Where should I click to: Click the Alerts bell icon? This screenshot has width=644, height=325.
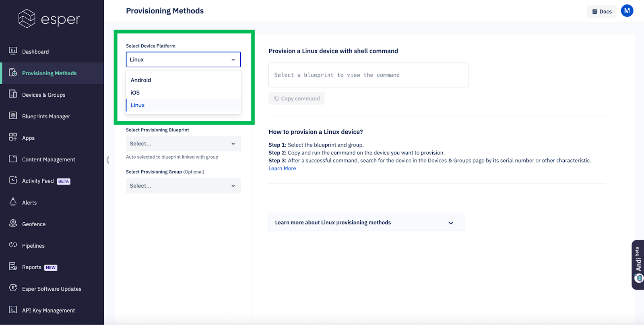pos(13,202)
